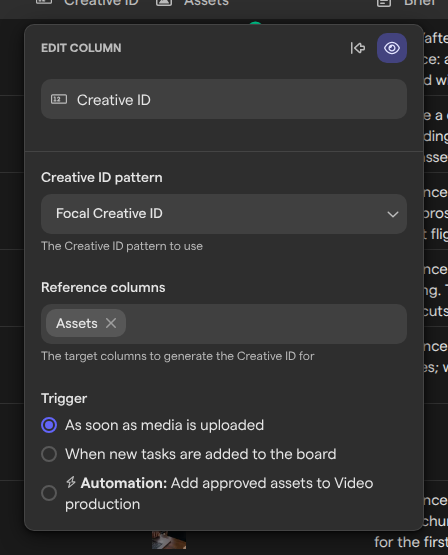Select the Automation trigger radio option

click(x=49, y=493)
